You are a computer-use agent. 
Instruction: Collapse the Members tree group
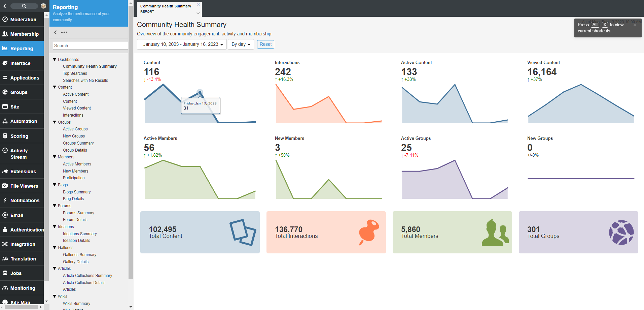point(55,157)
